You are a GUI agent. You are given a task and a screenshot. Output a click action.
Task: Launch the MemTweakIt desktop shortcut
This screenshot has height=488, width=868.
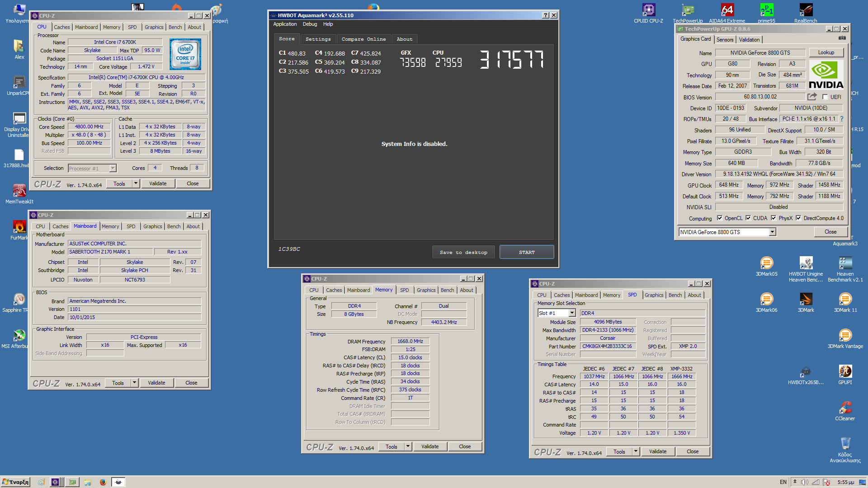(x=19, y=194)
